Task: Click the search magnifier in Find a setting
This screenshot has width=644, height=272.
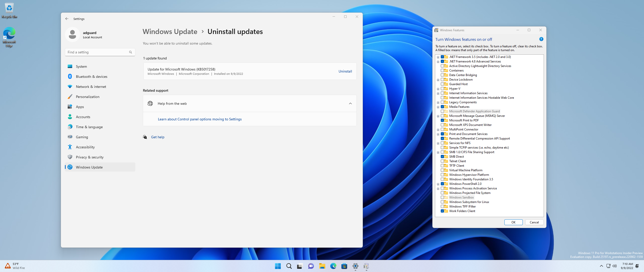Action: click(131, 52)
